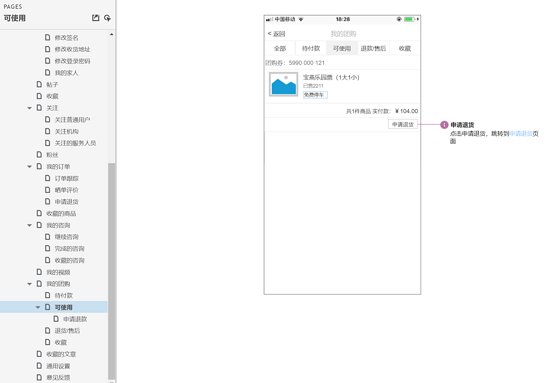Viewport: 550px width, 383px height.
Task: Collapse the 我的订单 tree node
Action: (x=29, y=167)
